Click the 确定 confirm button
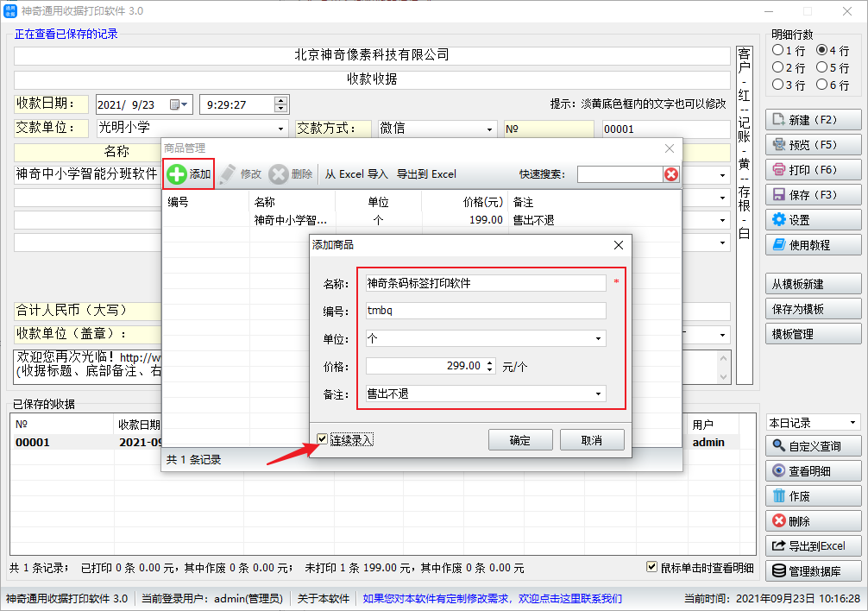Viewport: 868px width, 611px height. click(519, 440)
